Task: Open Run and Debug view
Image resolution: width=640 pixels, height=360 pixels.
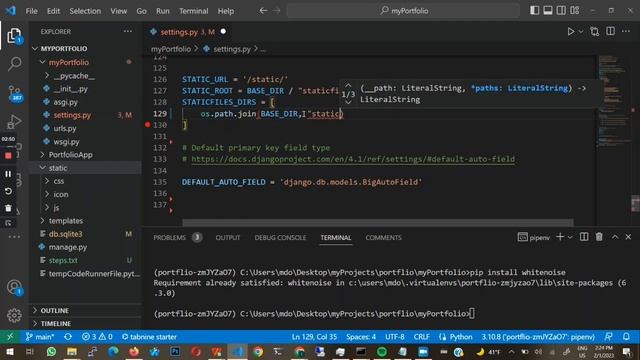Action: (14, 121)
